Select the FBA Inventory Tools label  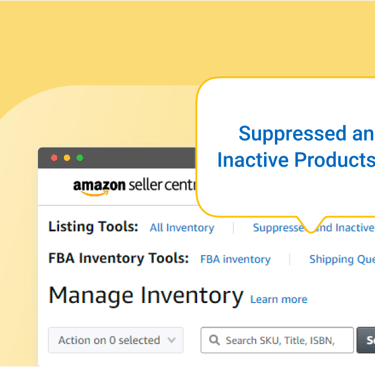(119, 258)
